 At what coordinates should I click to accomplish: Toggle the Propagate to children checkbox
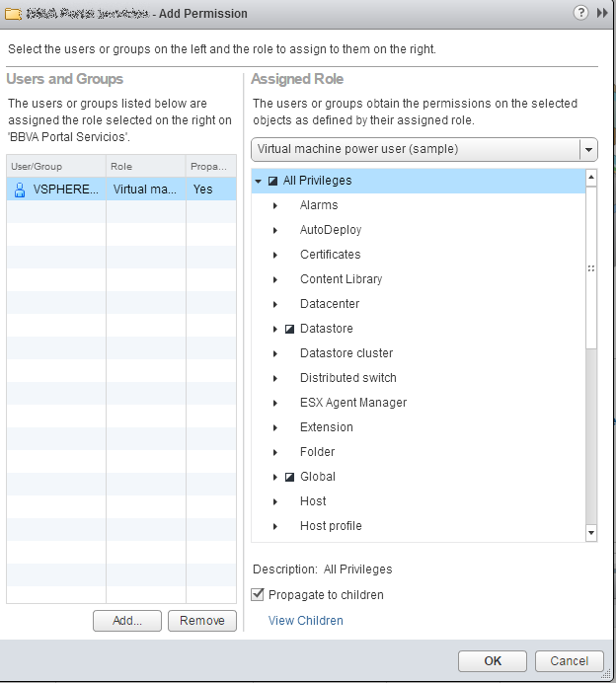point(259,595)
